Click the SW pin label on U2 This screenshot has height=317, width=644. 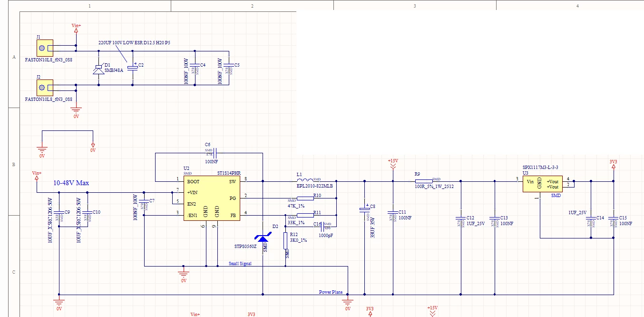click(x=233, y=182)
